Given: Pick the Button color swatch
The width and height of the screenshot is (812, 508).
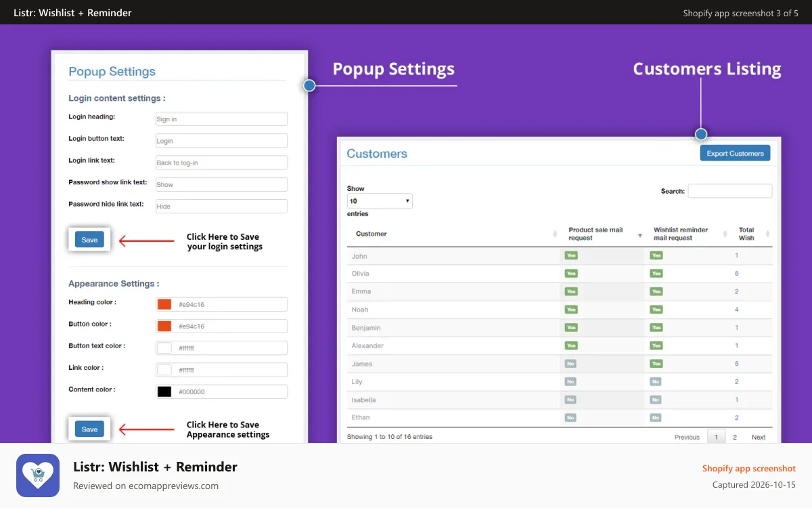Looking at the screenshot, I should (164, 326).
